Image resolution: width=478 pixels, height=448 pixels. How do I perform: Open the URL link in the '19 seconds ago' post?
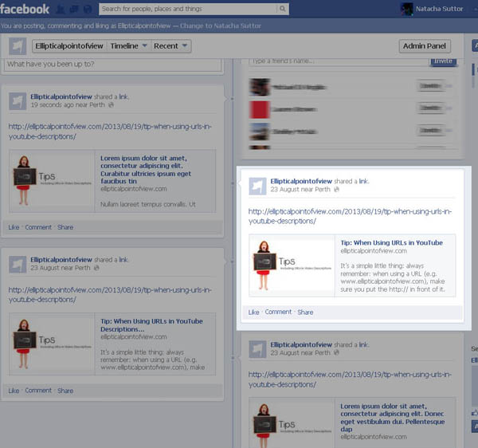[110, 132]
